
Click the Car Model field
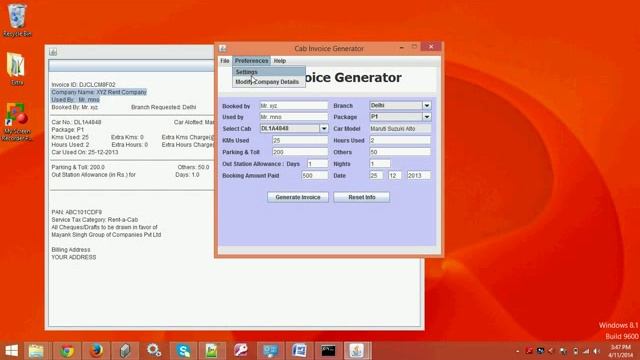click(x=400, y=129)
